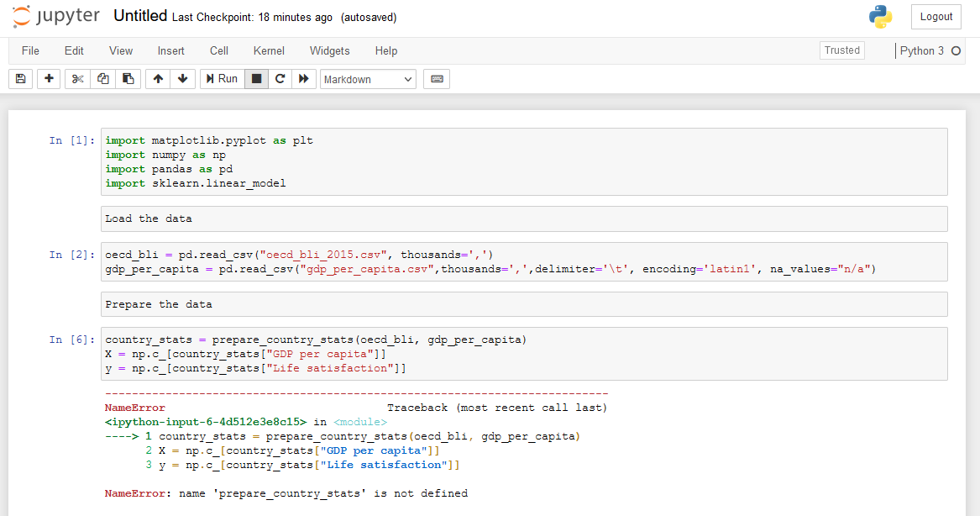
Task: Open the Kernel menu
Action: coord(268,50)
